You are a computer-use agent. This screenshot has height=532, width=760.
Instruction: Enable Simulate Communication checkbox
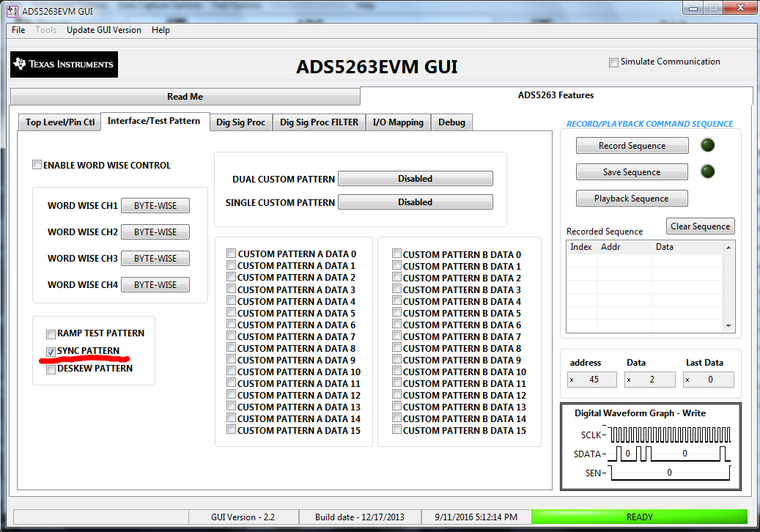pyautogui.click(x=613, y=62)
